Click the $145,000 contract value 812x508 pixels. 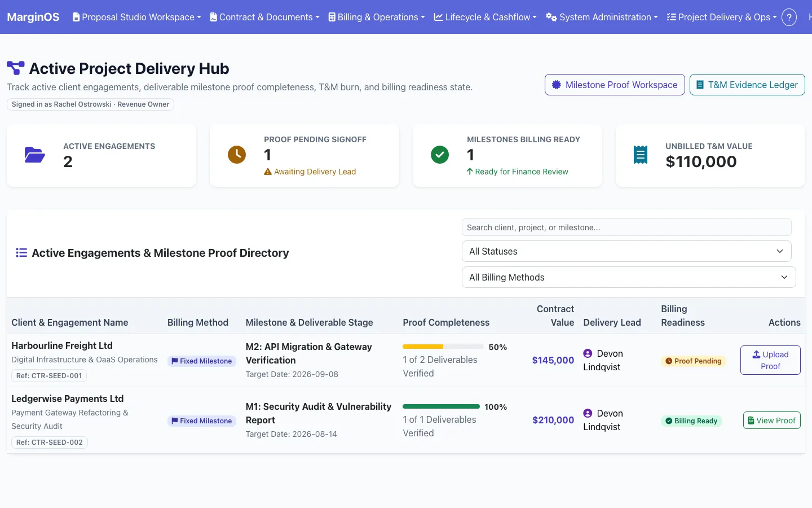(553, 360)
